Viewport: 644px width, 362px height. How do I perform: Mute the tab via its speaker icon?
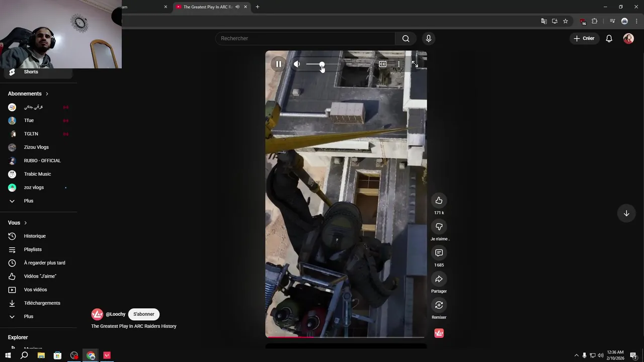click(x=237, y=7)
